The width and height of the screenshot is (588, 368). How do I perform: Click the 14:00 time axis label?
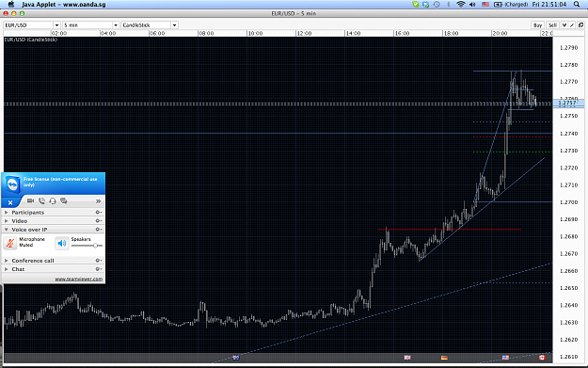tap(353, 33)
